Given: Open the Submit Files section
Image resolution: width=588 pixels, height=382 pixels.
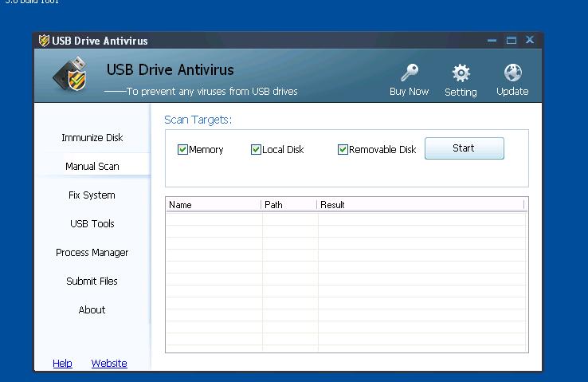Looking at the screenshot, I should [x=92, y=281].
